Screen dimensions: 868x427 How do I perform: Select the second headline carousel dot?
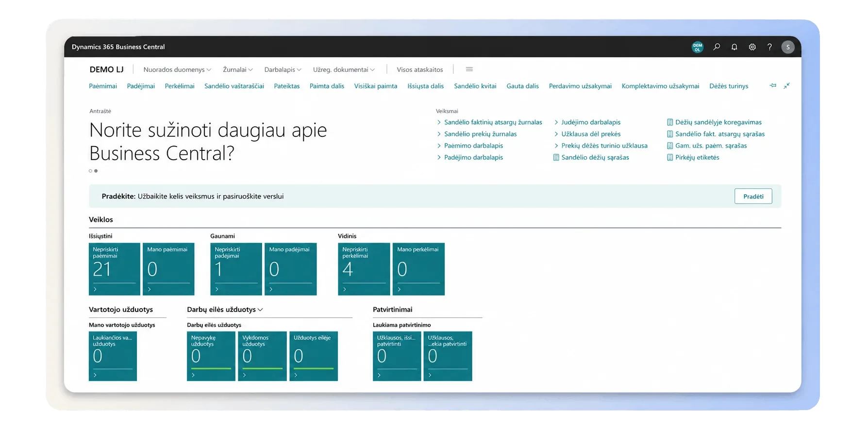pyautogui.click(x=96, y=171)
